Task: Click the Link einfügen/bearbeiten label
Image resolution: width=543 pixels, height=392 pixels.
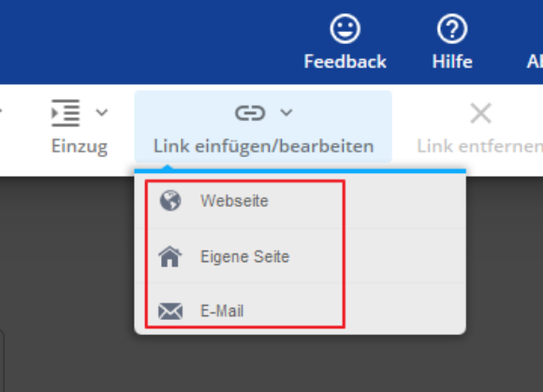Action: [x=263, y=146]
